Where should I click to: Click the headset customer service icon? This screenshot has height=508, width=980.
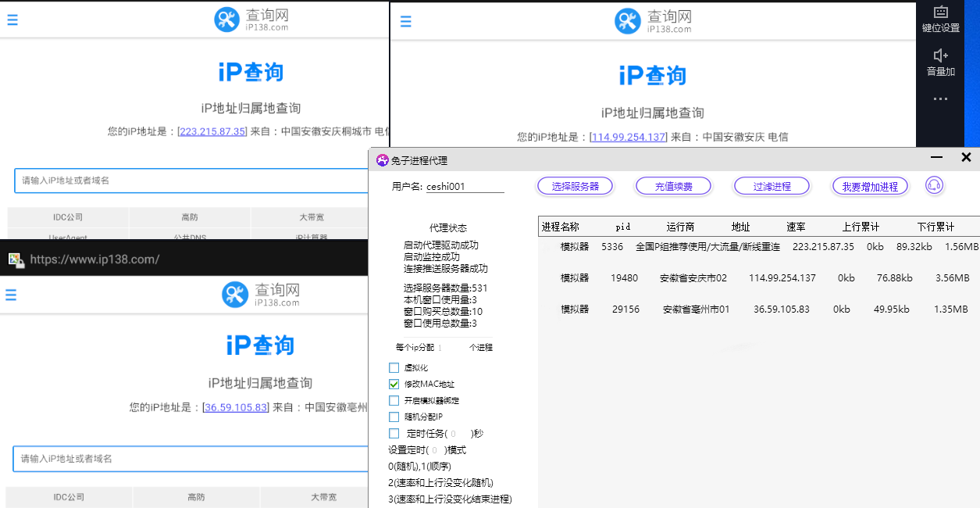click(x=934, y=185)
